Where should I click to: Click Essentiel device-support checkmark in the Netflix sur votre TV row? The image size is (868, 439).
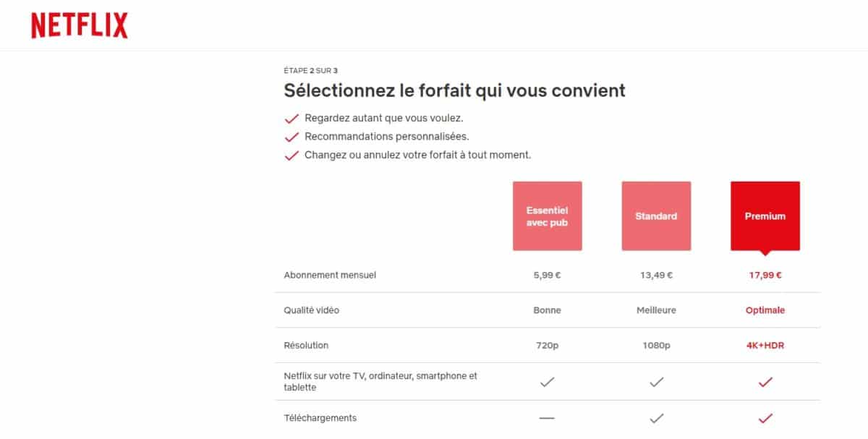pos(548,382)
